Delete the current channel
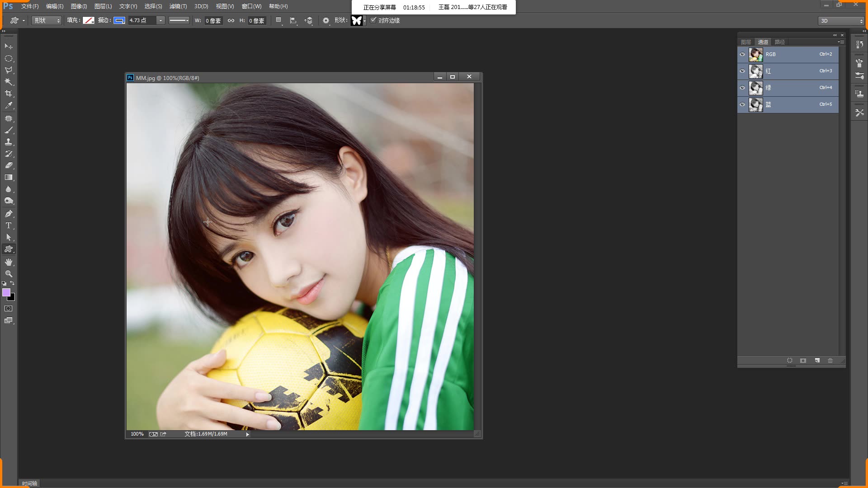The width and height of the screenshot is (868, 488). (x=830, y=361)
